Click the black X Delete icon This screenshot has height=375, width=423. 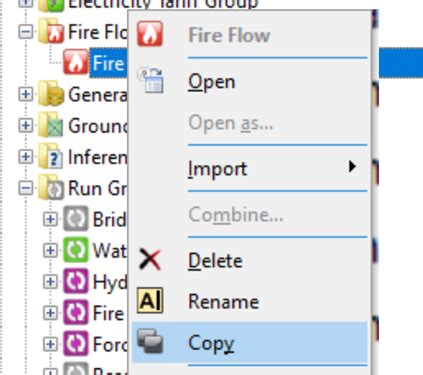pyautogui.click(x=150, y=260)
